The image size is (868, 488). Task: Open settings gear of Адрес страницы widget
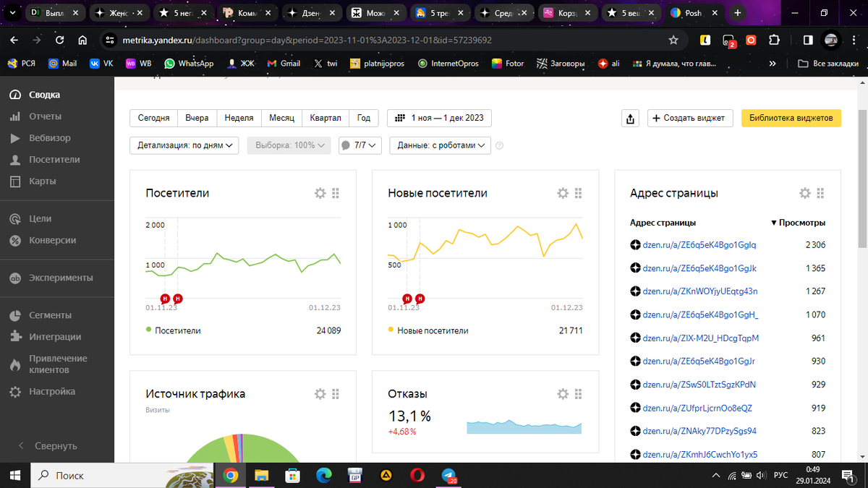pyautogui.click(x=805, y=193)
